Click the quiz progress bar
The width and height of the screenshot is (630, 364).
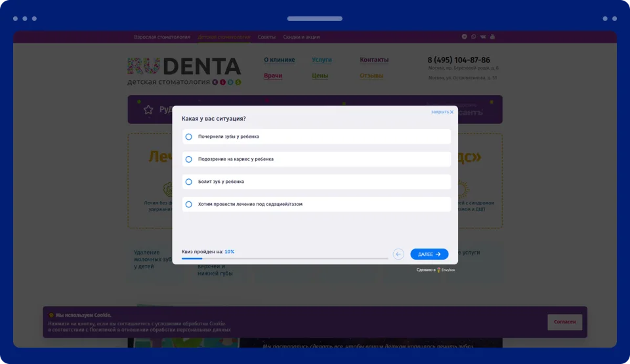coord(285,258)
